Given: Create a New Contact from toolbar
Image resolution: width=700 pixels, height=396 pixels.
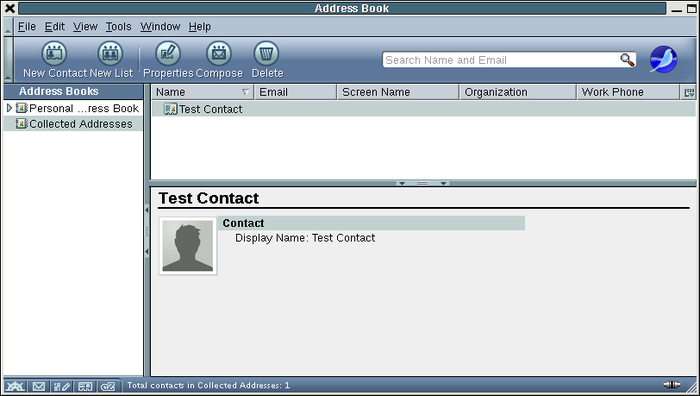Looking at the screenshot, I should 54,60.
